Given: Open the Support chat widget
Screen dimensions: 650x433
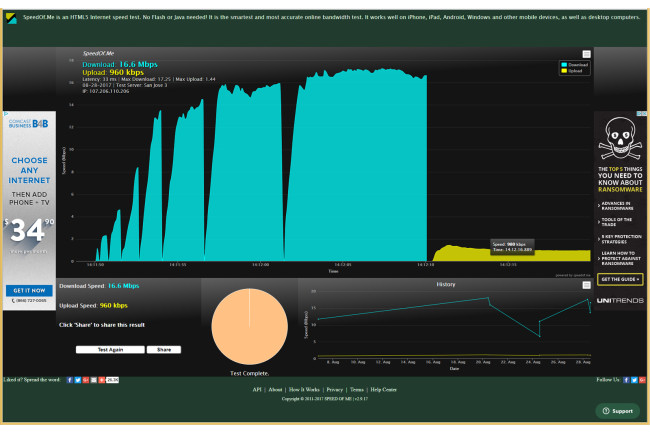Looking at the screenshot, I should (x=617, y=411).
